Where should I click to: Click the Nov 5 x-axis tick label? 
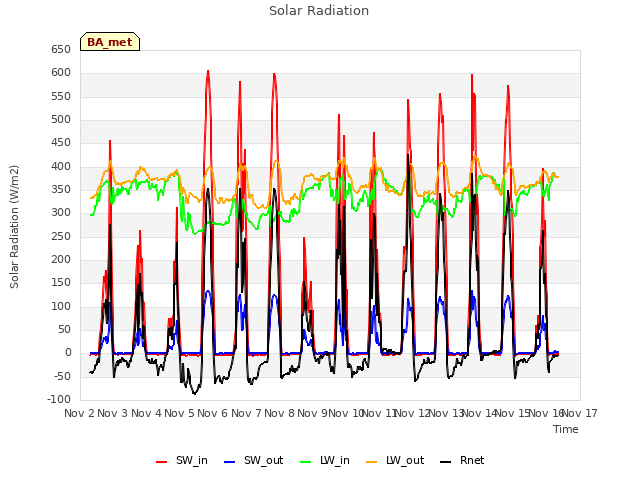click(x=179, y=413)
